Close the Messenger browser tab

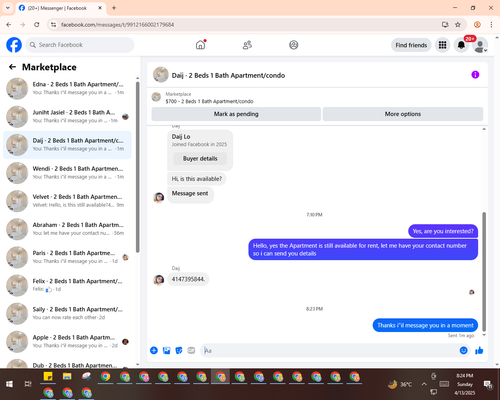[100, 8]
